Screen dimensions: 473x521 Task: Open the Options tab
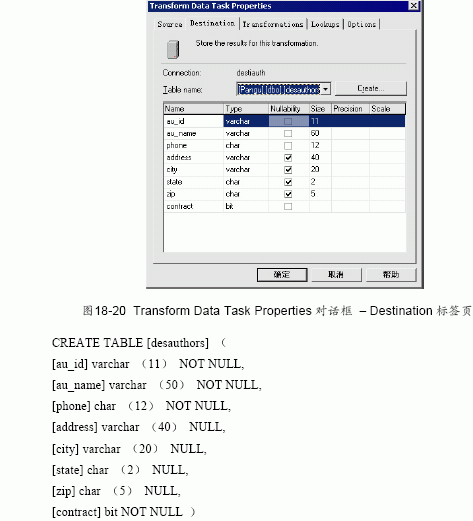click(x=362, y=24)
